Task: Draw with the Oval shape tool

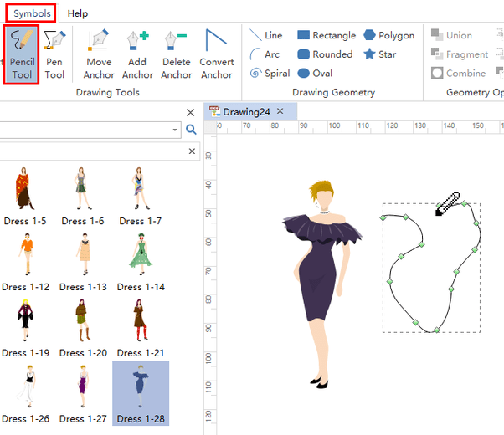Action: click(x=315, y=74)
